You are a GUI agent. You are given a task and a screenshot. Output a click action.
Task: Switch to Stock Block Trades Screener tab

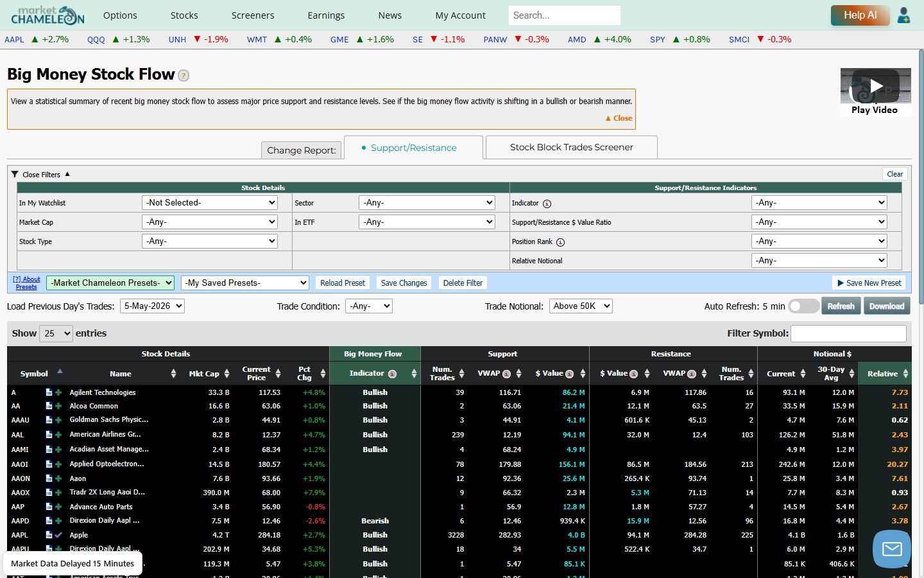572,147
